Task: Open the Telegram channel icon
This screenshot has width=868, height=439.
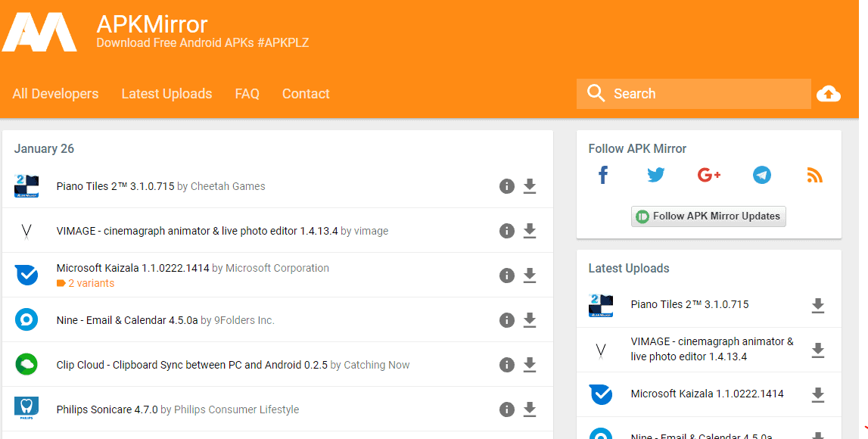Action: pyautogui.click(x=762, y=175)
